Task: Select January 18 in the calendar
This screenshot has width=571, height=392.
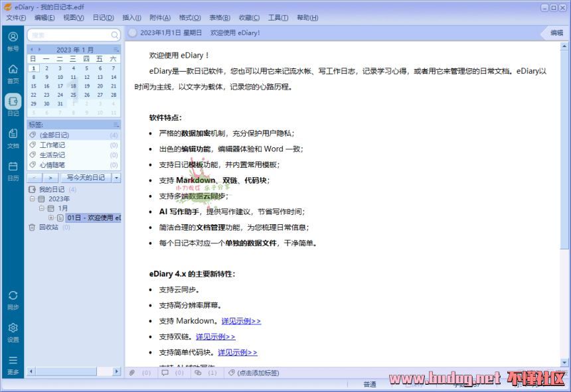Action: [74, 86]
